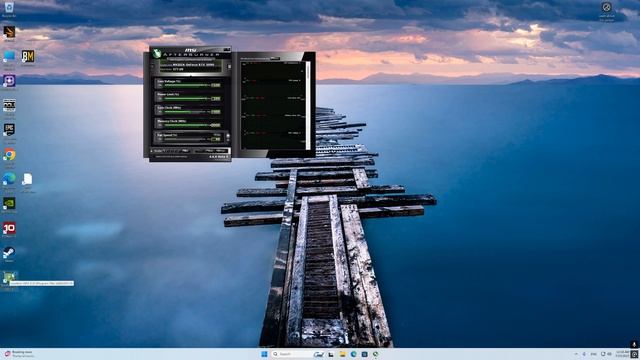Open Microsoft Edge from the taskbar

pyautogui.click(x=353, y=354)
